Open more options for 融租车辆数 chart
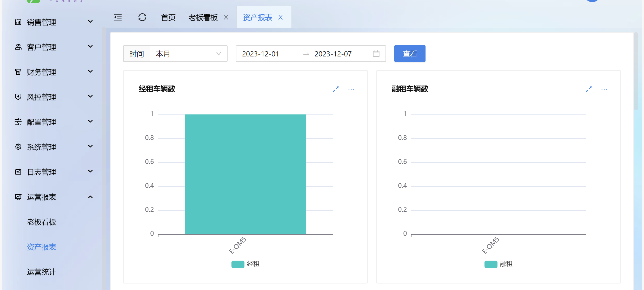Viewport: 644px width, 290px height. click(604, 89)
